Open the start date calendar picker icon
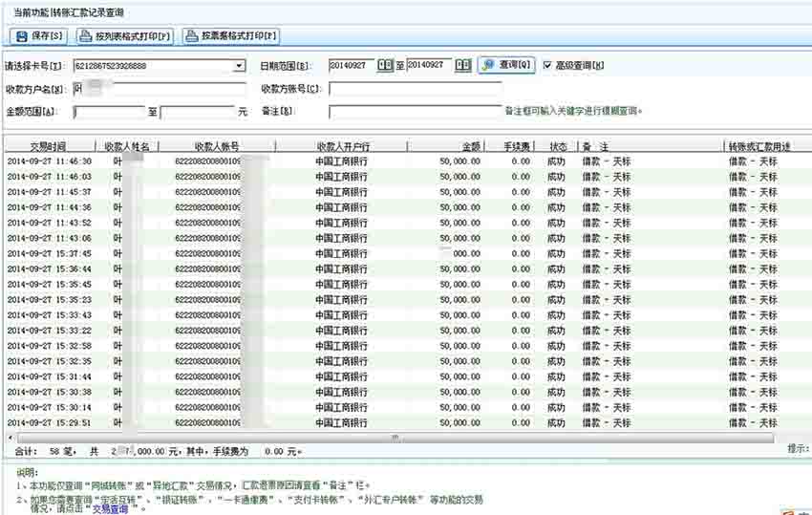This screenshot has height=515, width=812. pos(385,65)
